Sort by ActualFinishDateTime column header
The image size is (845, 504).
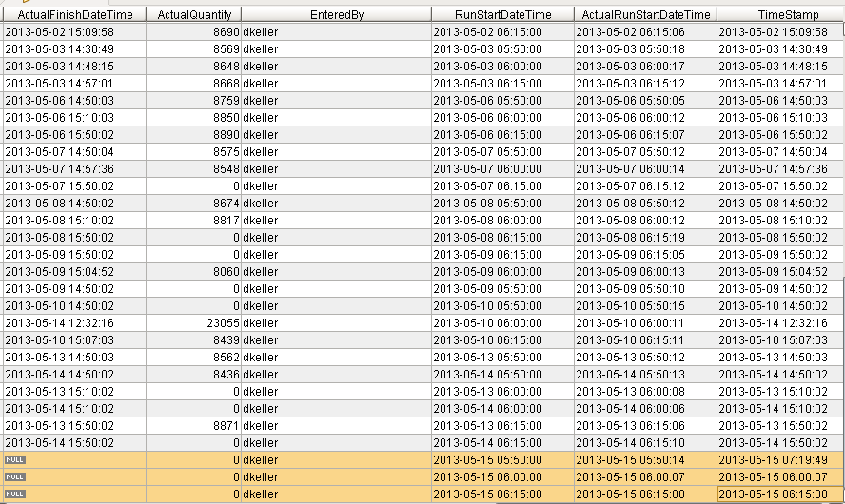click(x=74, y=14)
